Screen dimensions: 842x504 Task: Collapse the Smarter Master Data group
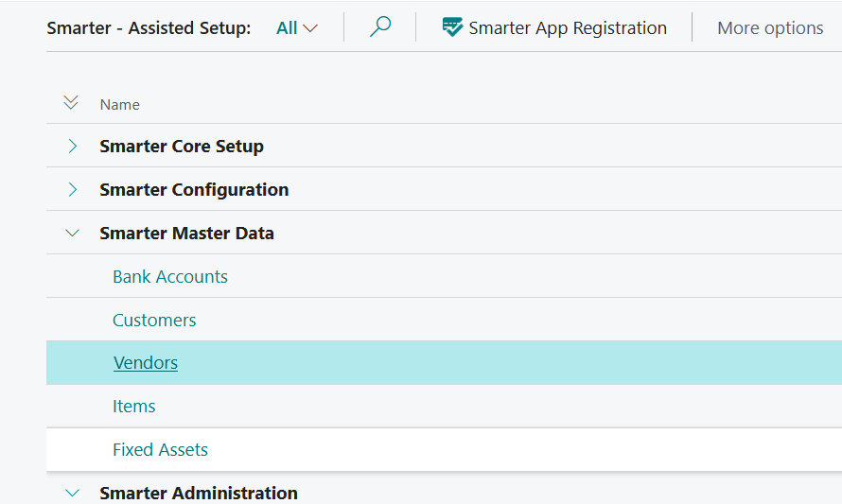[x=72, y=233]
